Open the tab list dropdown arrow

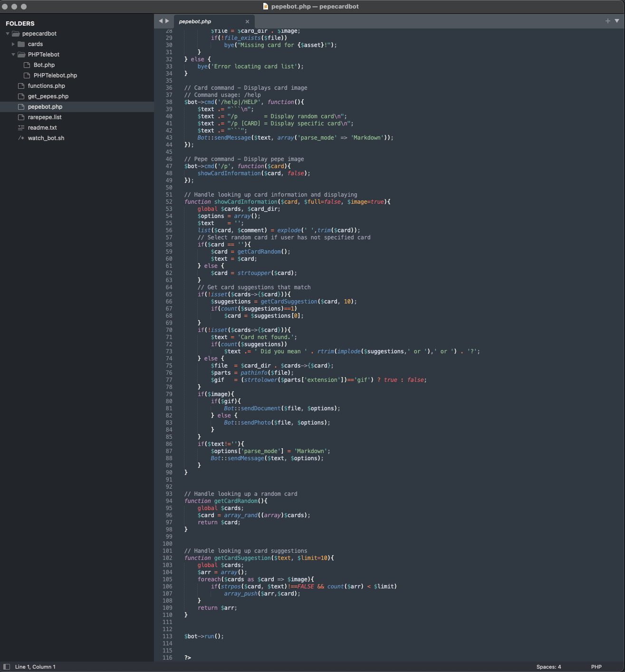pyautogui.click(x=617, y=21)
